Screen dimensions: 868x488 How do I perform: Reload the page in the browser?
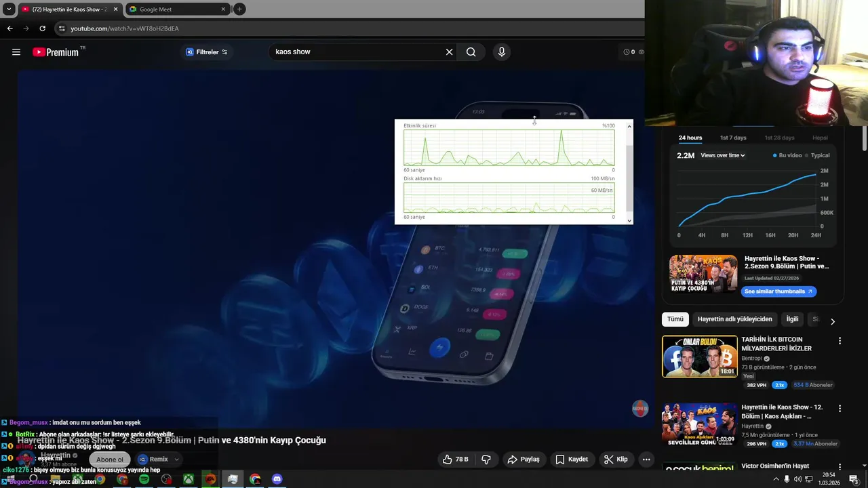pos(42,28)
